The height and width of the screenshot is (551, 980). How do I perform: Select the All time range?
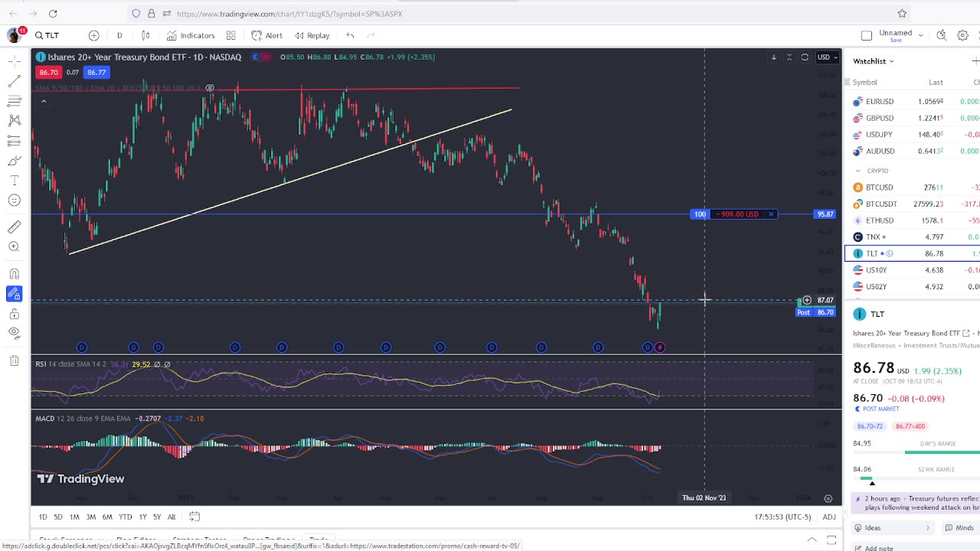coord(171,517)
